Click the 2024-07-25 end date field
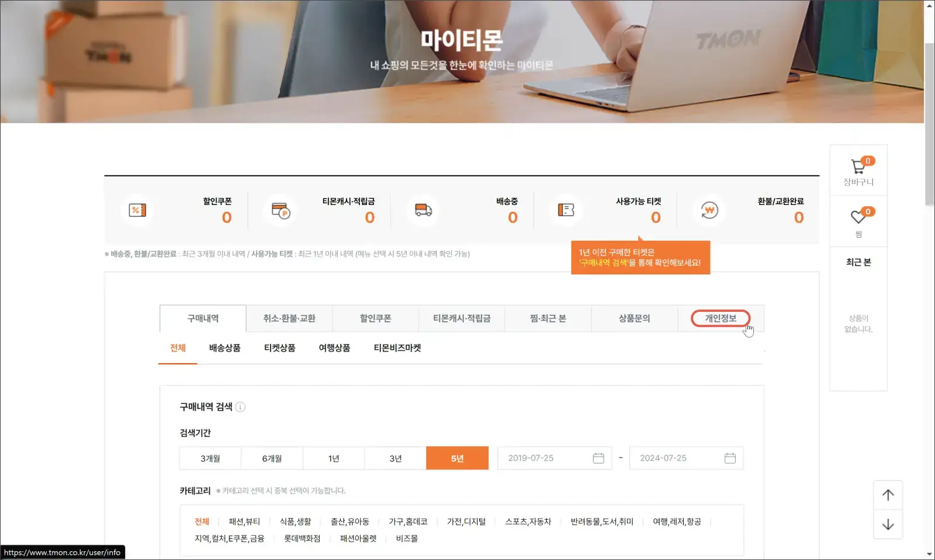 pyautogui.click(x=686, y=458)
